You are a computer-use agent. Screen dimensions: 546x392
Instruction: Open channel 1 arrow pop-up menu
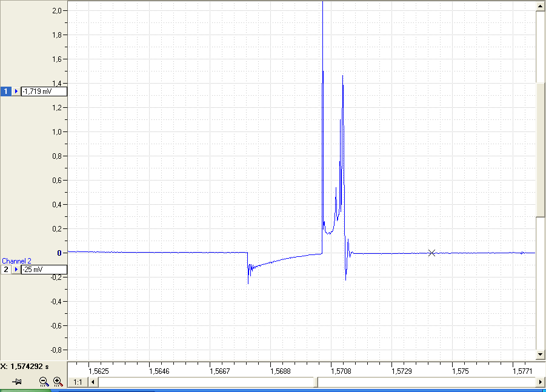click(16, 91)
